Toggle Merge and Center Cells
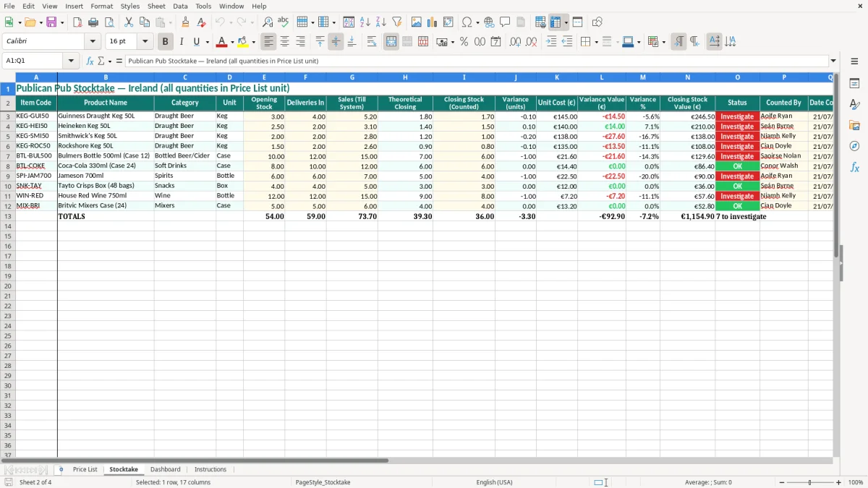The width and height of the screenshot is (868, 488). 391,42
